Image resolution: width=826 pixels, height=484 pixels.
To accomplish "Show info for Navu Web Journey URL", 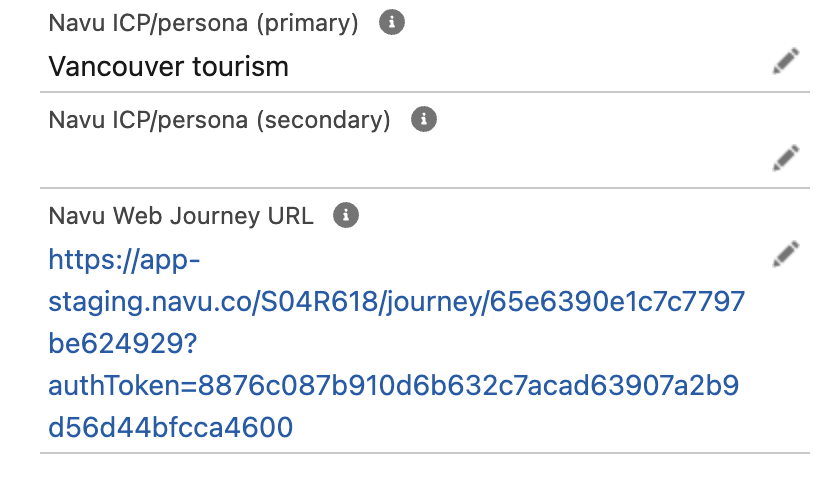I will click(x=346, y=215).
